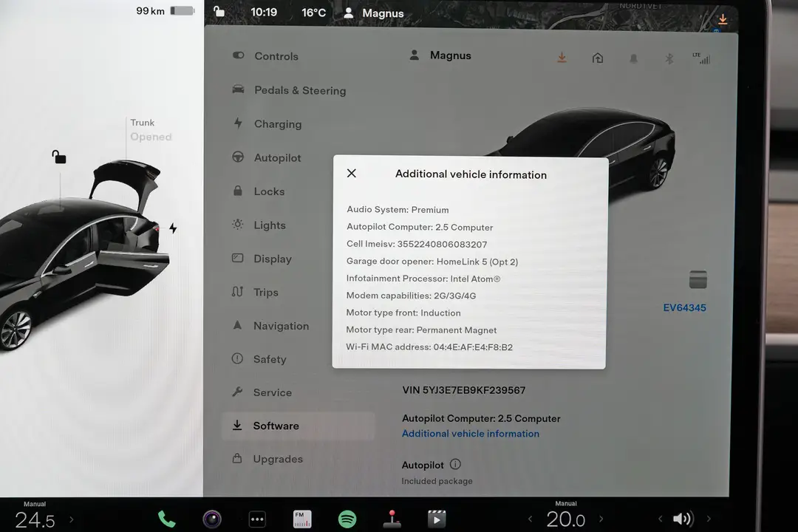Open the Theater video app
The height and width of the screenshot is (532, 798).
(x=437, y=519)
